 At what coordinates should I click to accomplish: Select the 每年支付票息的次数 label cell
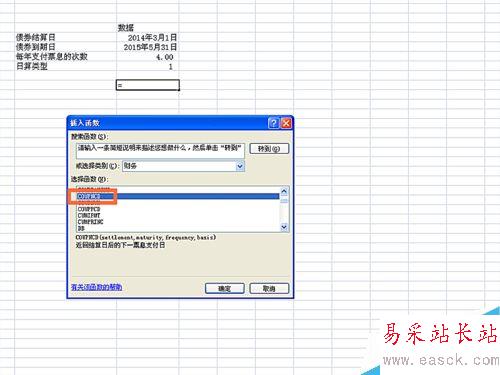click(x=66, y=57)
